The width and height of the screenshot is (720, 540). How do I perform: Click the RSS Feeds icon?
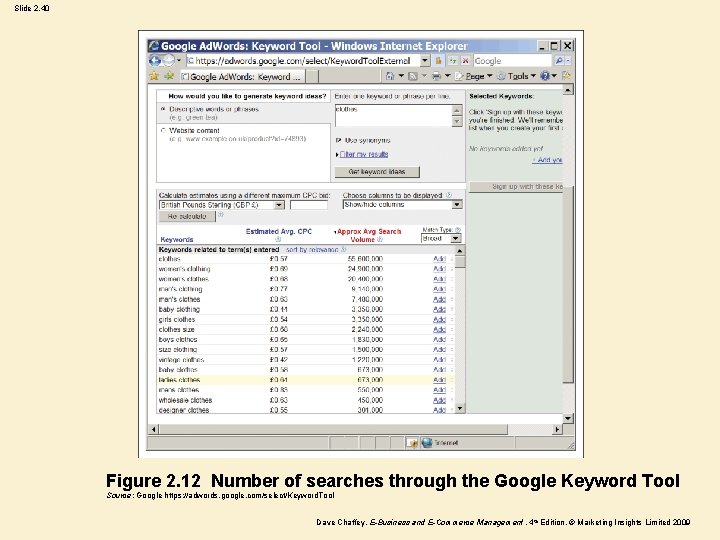pyautogui.click(x=413, y=76)
